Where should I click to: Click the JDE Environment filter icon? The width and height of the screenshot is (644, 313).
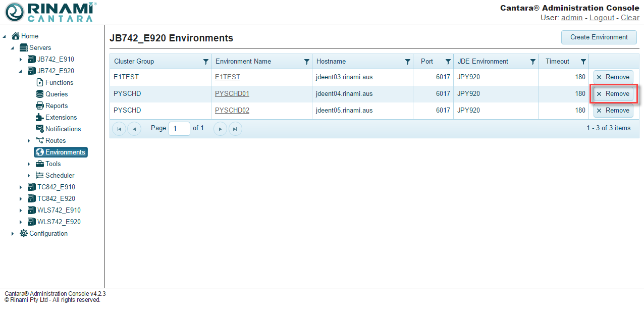click(x=532, y=62)
